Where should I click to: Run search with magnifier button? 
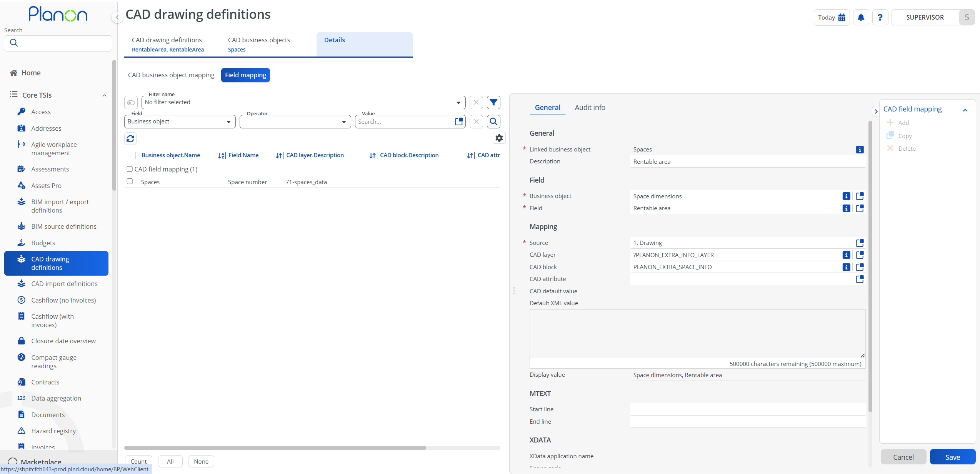click(493, 121)
